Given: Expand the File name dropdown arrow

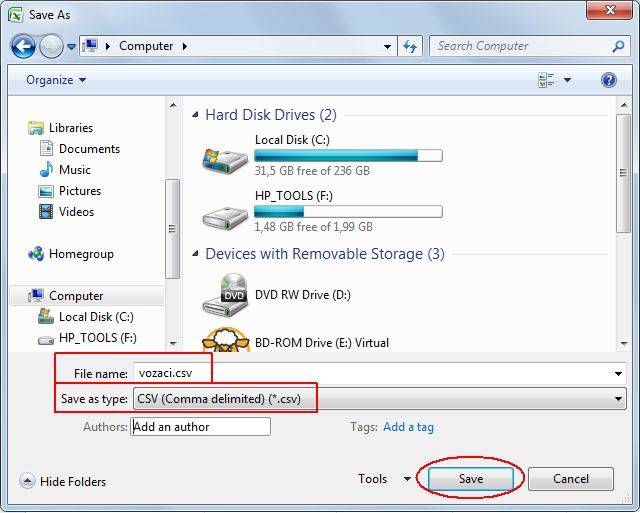Looking at the screenshot, I should [x=618, y=373].
